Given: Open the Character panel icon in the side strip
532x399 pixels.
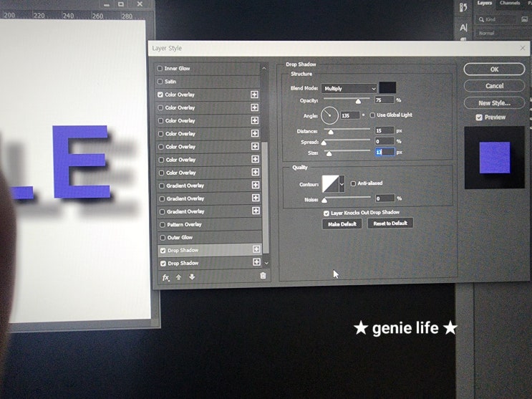Looking at the screenshot, I should tap(463, 28).
